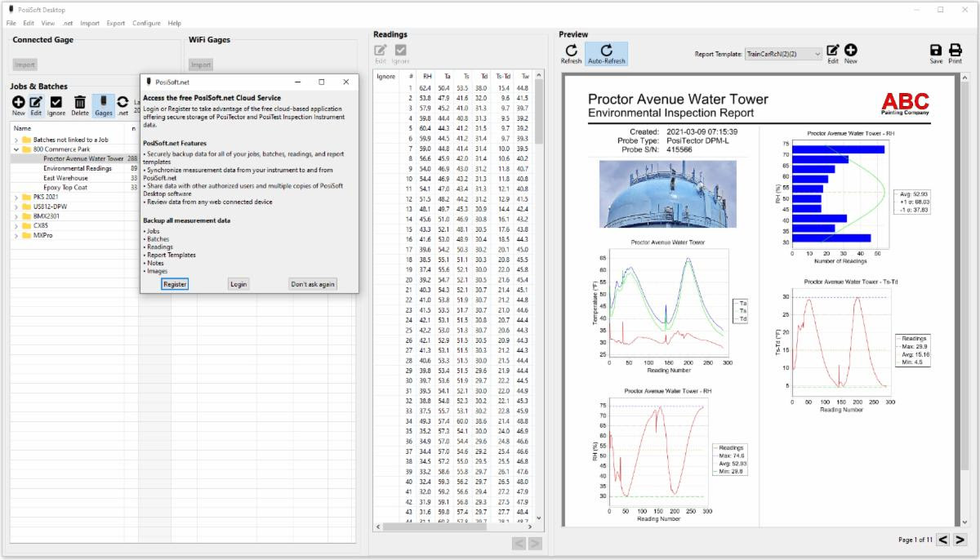Click the RH column header in Readings
This screenshot has height=560, width=980.
click(427, 76)
